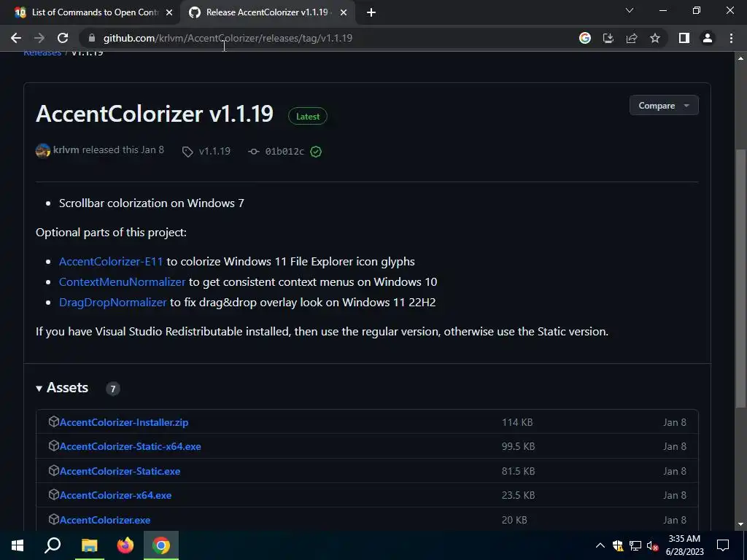
Task: Open the taskbar clock and date
Action: pos(684,545)
